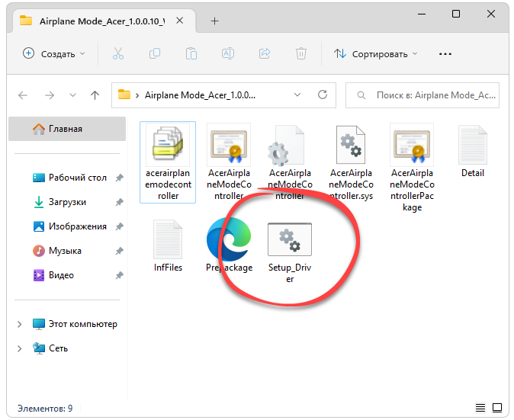The width and height of the screenshot is (514, 420).
Task: Open the Сортировать dropdown
Action: pos(376,53)
